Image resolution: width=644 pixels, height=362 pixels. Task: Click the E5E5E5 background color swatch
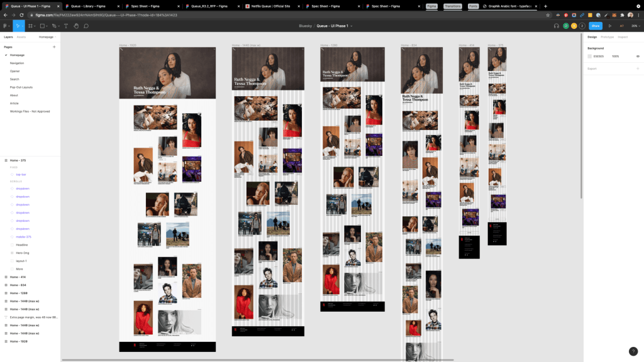[590, 56]
